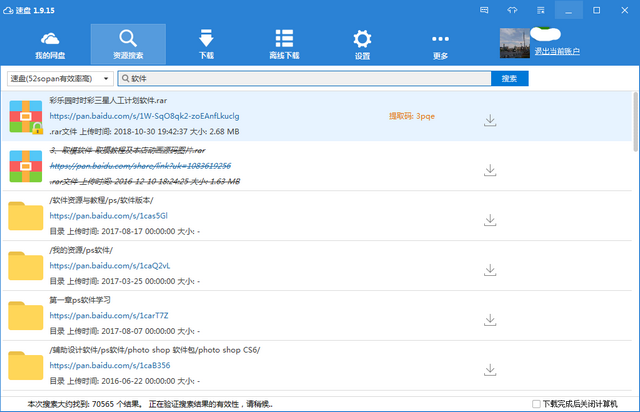Open the 设置 settings tab

(x=362, y=45)
